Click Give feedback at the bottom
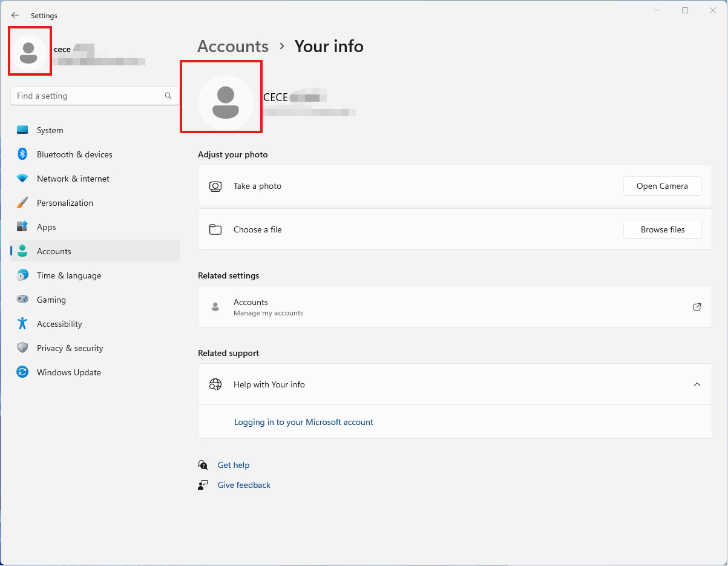The height and width of the screenshot is (566, 728). 243,485
